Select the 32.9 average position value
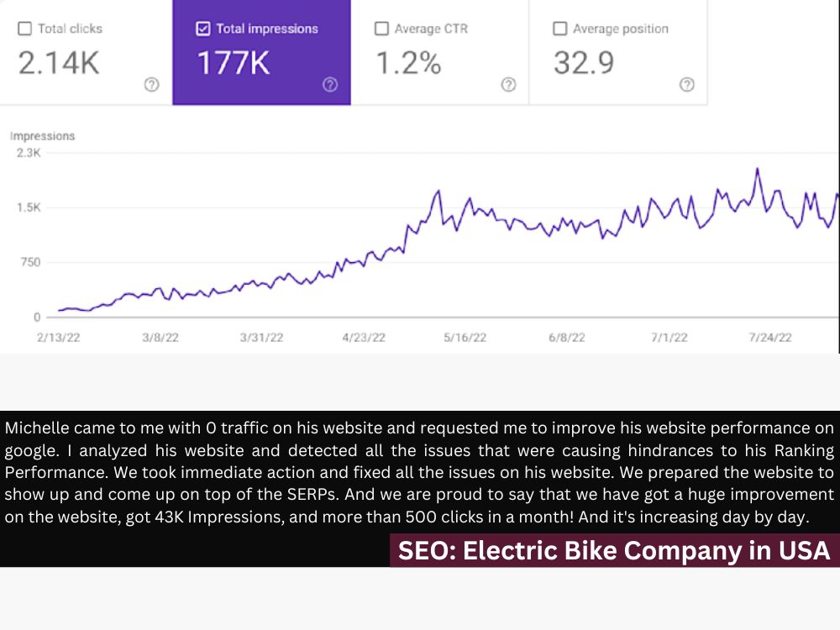This screenshot has height=630, width=840. (x=584, y=63)
